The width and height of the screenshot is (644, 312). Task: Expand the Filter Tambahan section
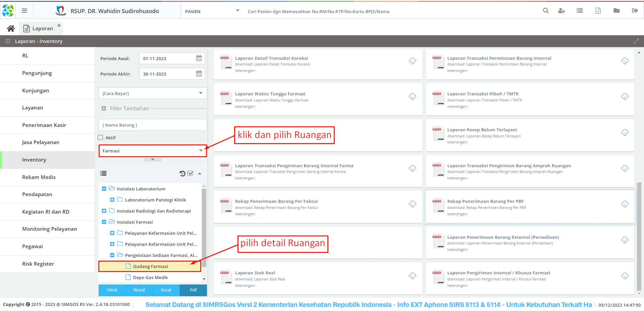(104, 108)
